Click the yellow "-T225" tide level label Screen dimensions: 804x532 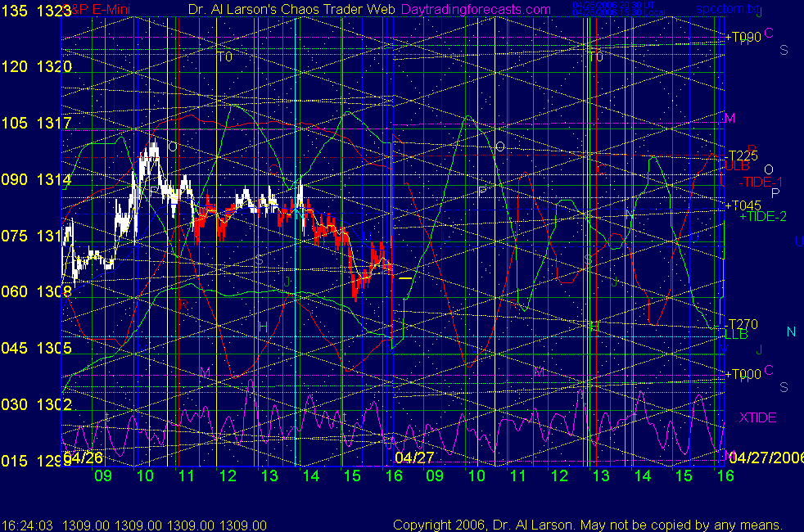[742, 156]
